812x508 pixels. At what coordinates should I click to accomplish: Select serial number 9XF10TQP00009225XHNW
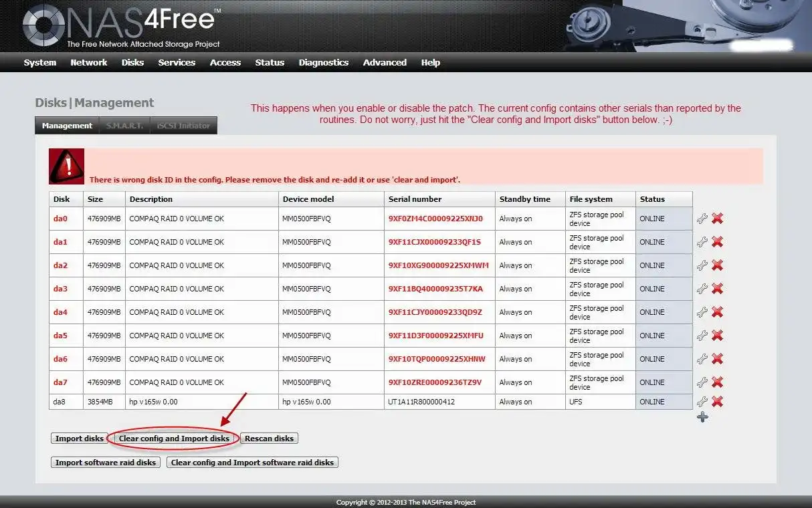[437, 359]
